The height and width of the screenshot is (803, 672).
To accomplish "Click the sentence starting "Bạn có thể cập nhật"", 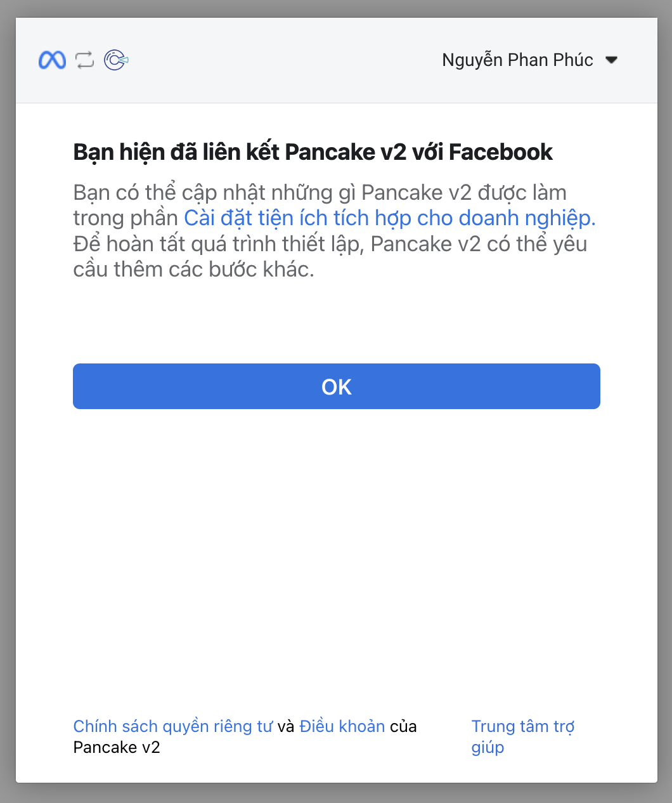I will pos(320,193).
